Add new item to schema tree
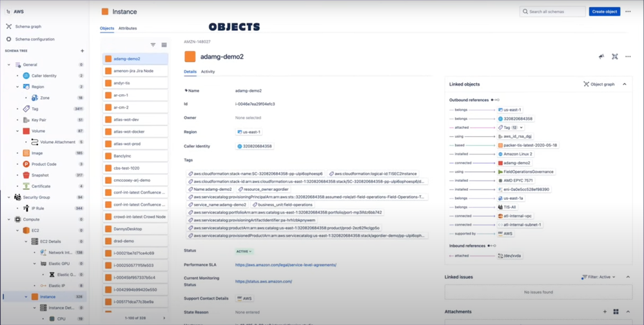644x325 pixels. tap(82, 51)
